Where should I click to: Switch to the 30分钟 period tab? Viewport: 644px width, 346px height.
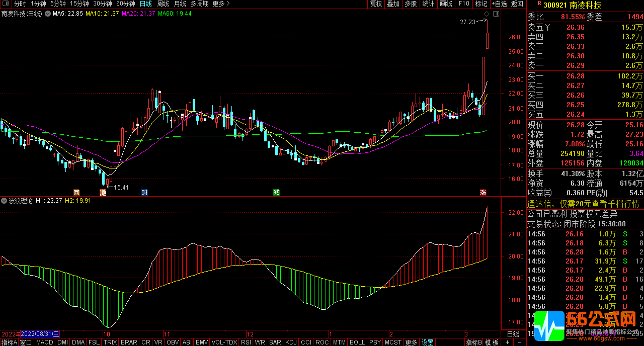(103, 4)
